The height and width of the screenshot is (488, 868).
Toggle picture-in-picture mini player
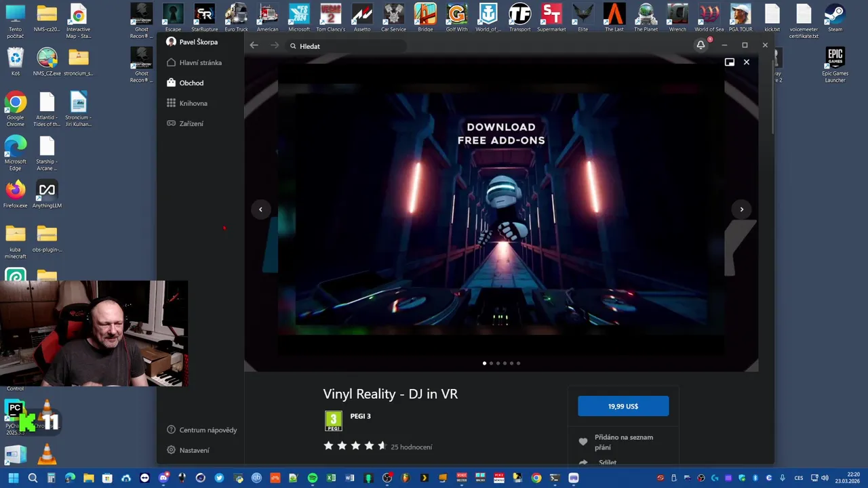click(730, 62)
